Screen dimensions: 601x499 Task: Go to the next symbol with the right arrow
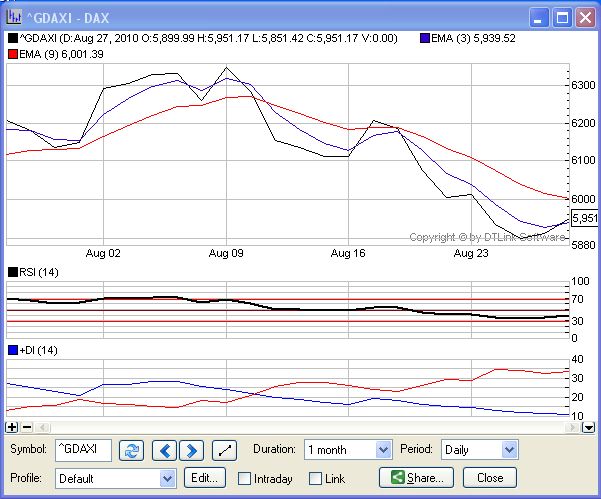[x=191, y=450]
